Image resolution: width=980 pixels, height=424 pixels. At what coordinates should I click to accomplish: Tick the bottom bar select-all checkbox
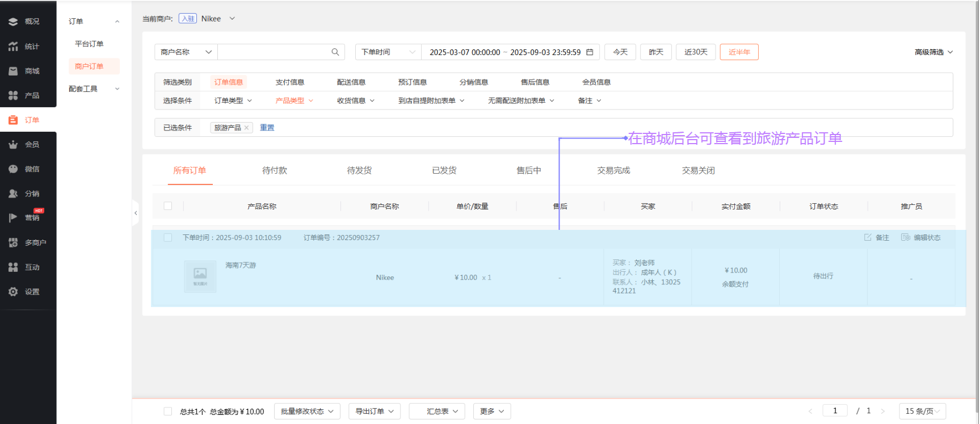pos(168,412)
